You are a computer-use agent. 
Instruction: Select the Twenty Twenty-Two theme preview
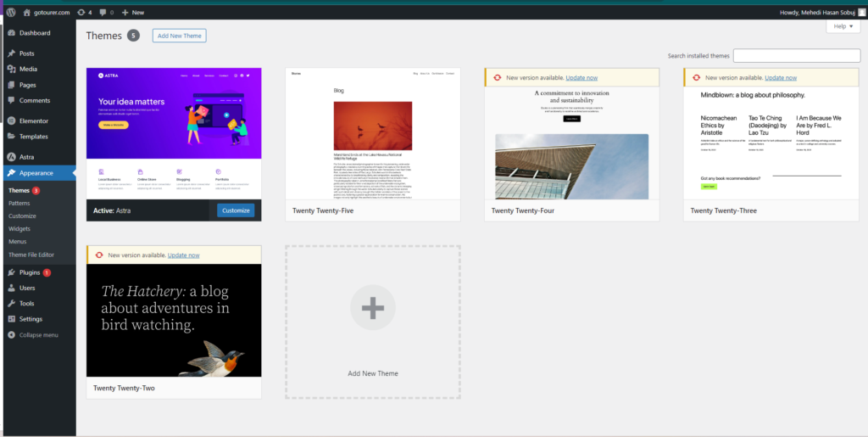tap(174, 320)
